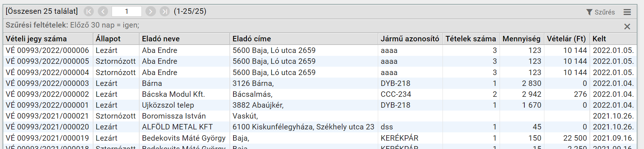
Task: Sort by Jármű azonosító column header
Action: [x=410, y=39]
